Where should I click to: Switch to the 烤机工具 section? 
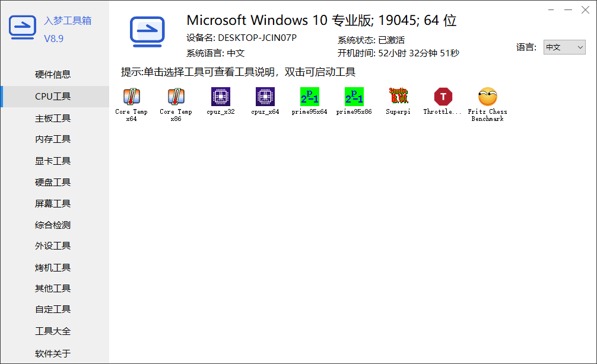tap(53, 267)
